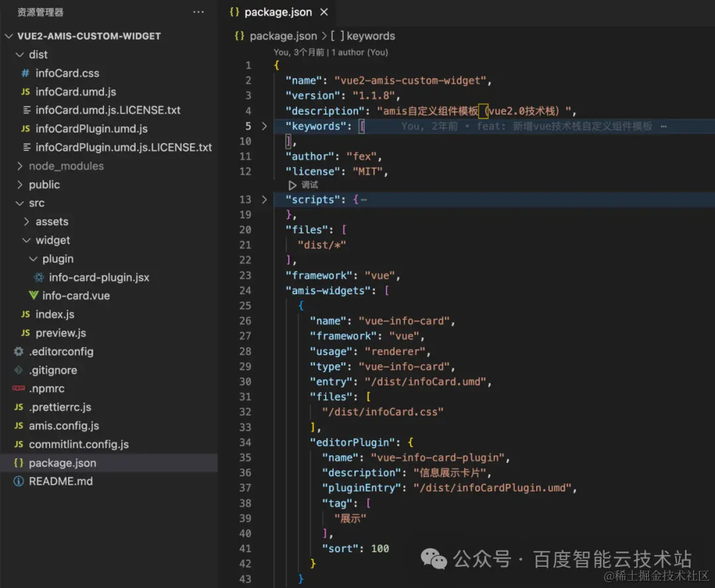
Task: Click the text file icon of infoCardPlugin.umd.js.LICENSE.txt
Action: (x=27, y=148)
